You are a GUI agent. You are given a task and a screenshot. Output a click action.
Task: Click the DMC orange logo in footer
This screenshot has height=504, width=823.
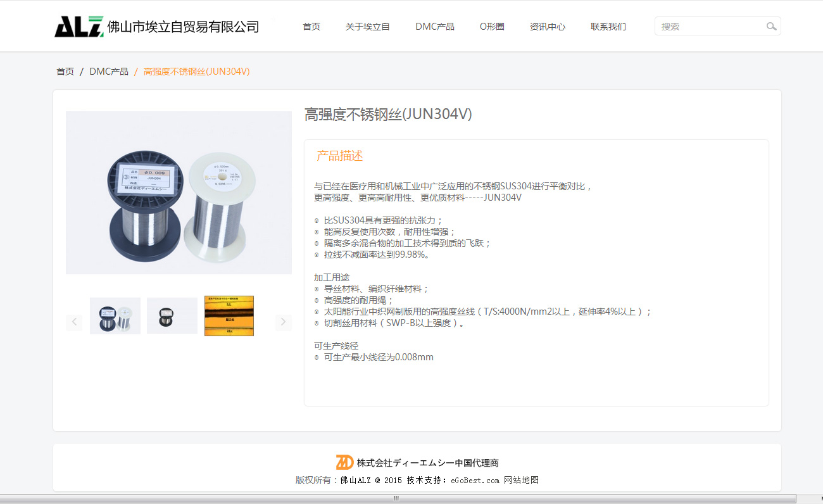pos(344,462)
